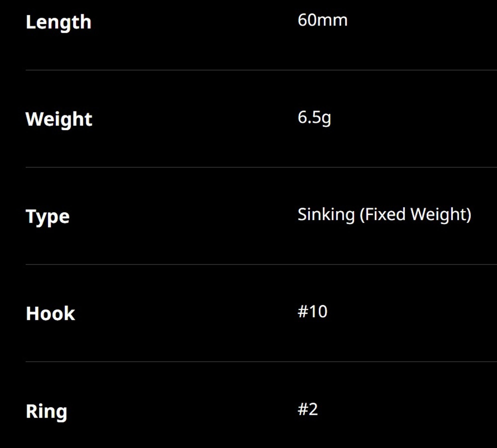Click the divider line below Type row
Image resolution: width=497 pixels, height=448 pixels.
coord(261,265)
